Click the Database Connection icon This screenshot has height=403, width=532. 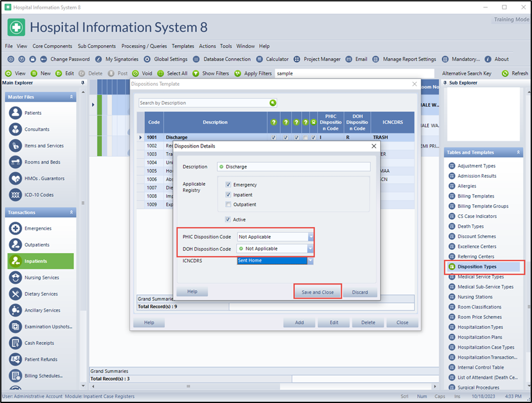(x=196, y=59)
